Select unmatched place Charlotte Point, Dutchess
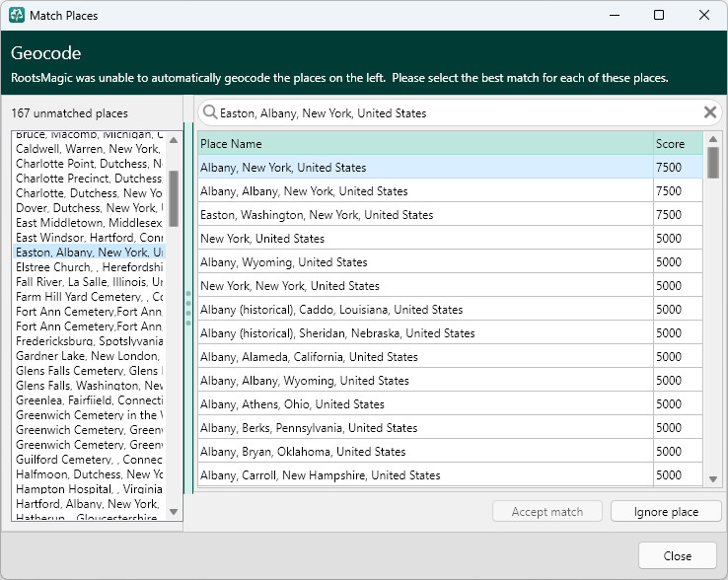This screenshot has width=728, height=580. (x=89, y=164)
